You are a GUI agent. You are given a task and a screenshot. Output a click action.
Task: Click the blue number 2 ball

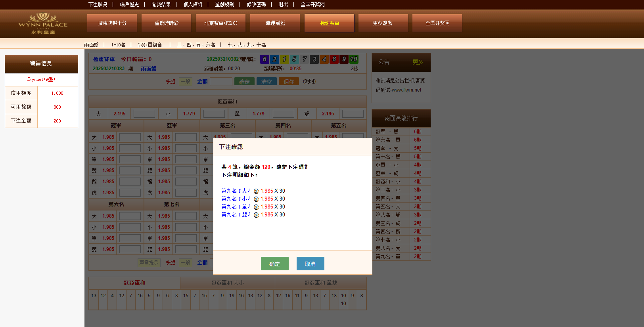(x=274, y=59)
